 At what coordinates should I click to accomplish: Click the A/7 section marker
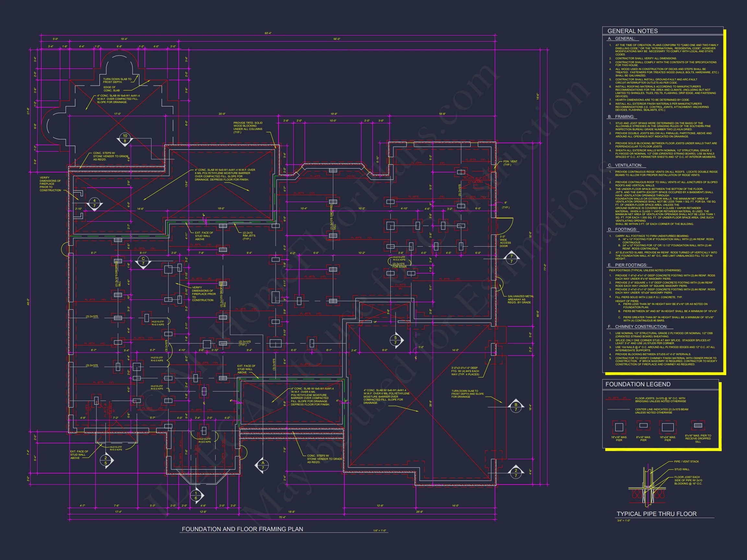coord(263,465)
